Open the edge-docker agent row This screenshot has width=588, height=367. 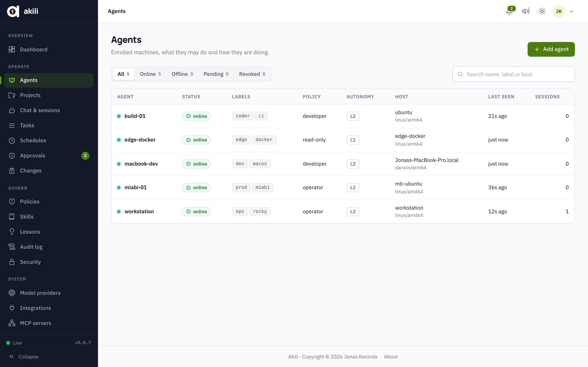tap(343, 140)
